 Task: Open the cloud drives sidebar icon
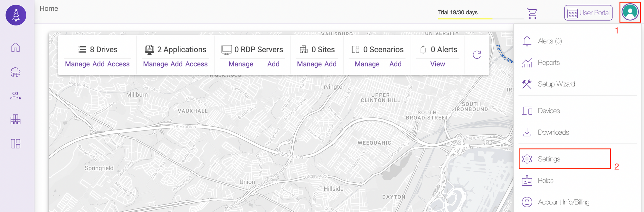pyautogui.click(x=15, y=72)
